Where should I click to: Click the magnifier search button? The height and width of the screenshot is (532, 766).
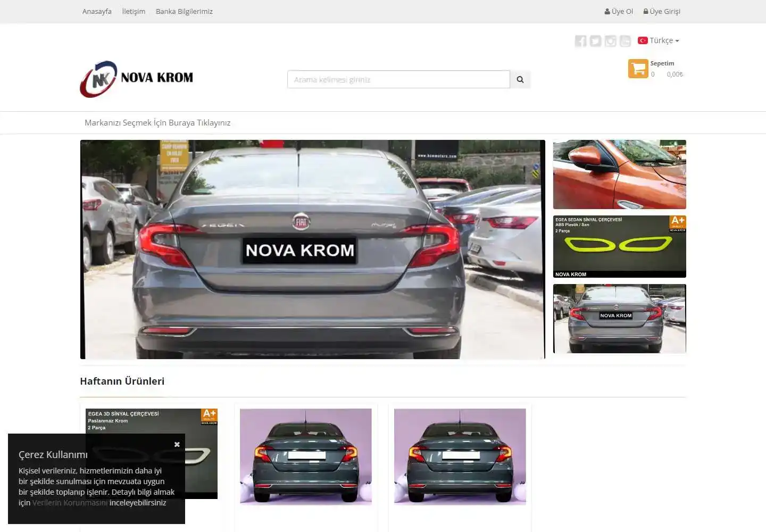click(x=520, y=79)
